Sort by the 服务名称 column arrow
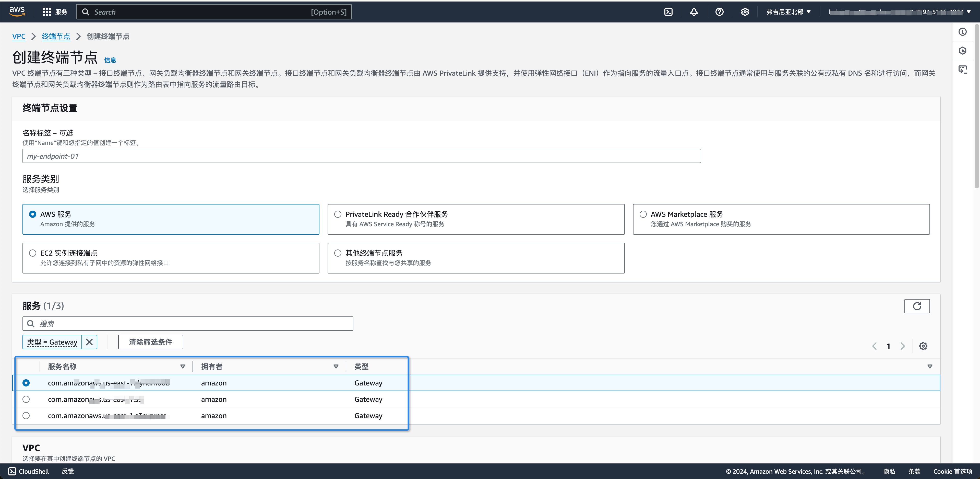980x479 pixels. pos(183,367)
